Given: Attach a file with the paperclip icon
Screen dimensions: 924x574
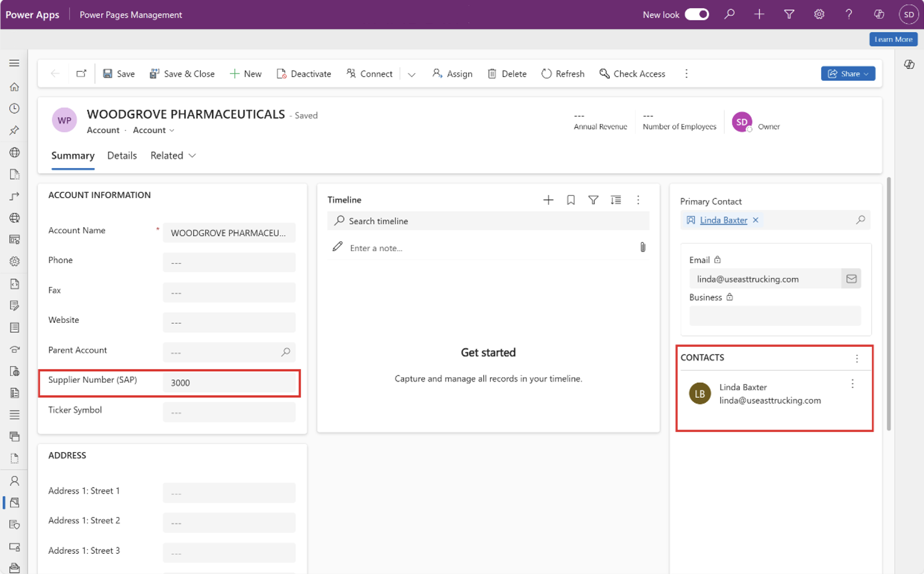Looking at the screenshot, I should pos(643,247).
